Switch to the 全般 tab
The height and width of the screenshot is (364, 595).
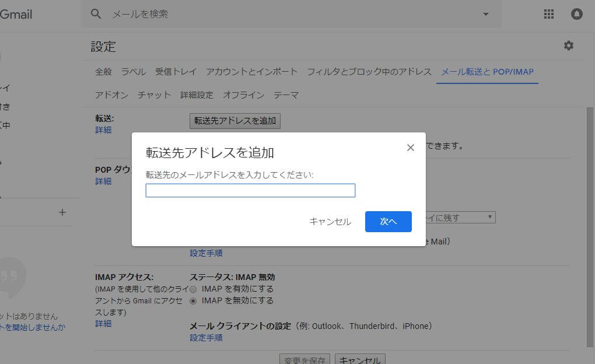(x=103, y=72)
